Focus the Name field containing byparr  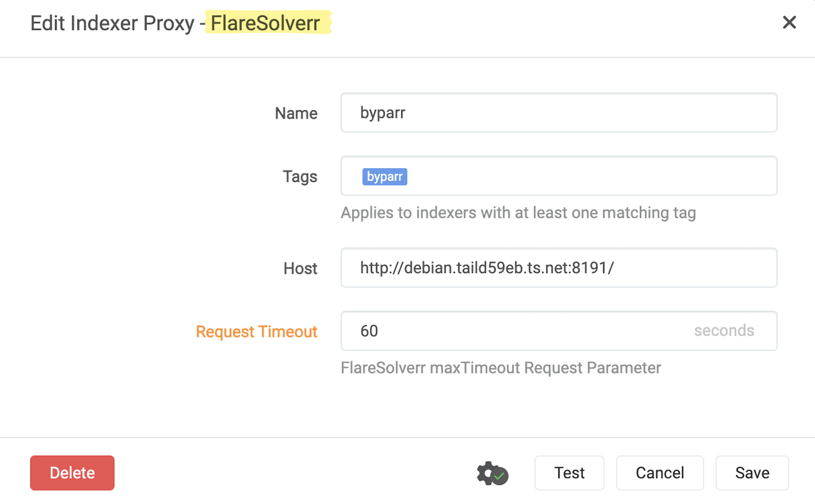pos(559,113)
